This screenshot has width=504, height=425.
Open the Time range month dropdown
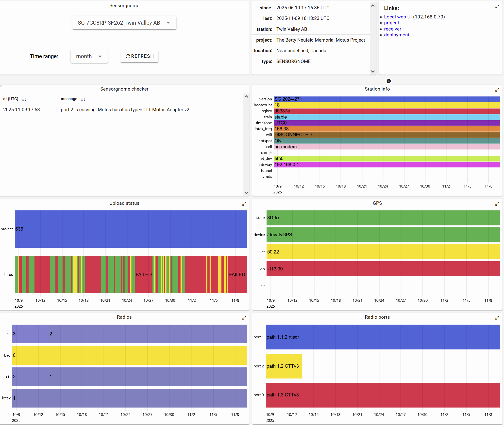[x=89, y=56]
